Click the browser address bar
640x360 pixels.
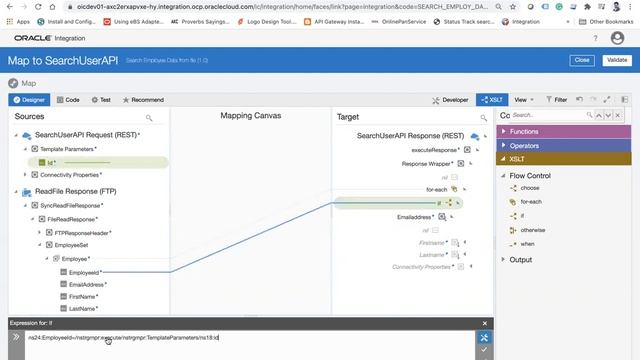point(282,7)
